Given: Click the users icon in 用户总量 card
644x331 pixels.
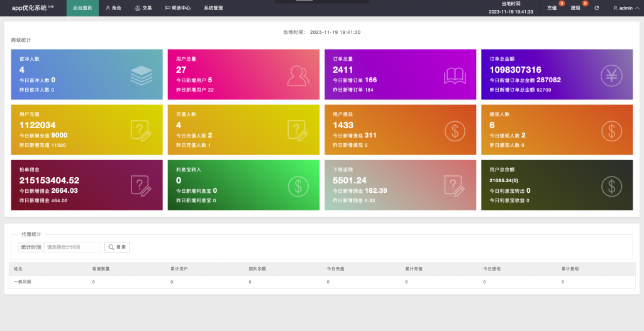Looking at the screenshot, I should click(297, 75).
